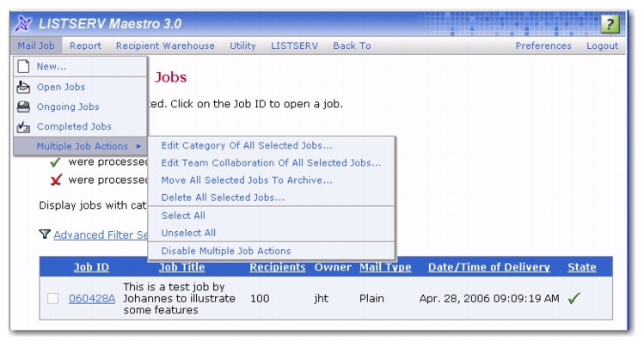Sort by Date/Time of Delivery header
Viewport: 644px width, 347px height.
click(488, 267)
